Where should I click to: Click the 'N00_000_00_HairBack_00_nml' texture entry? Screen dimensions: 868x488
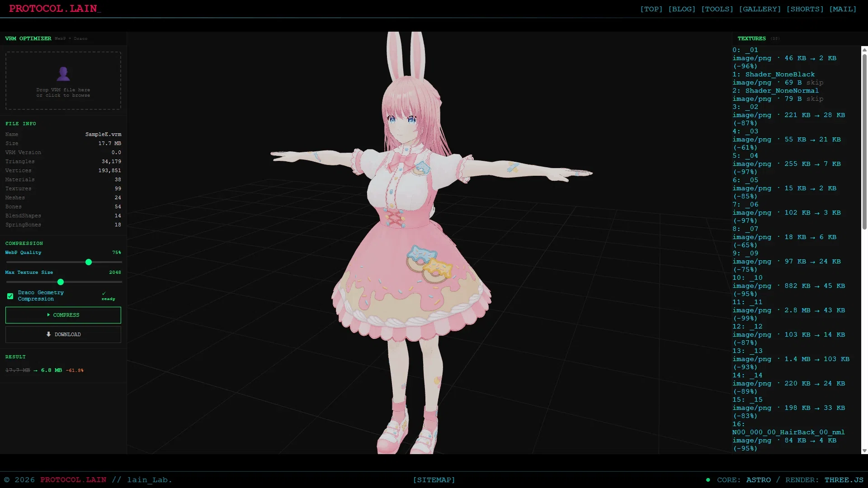[788, 432]
